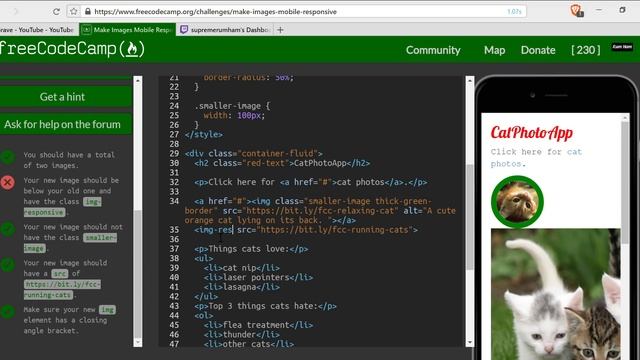Click the checkmark for total of two images test
Screen dimensions: 640x360
coord(7,157)
